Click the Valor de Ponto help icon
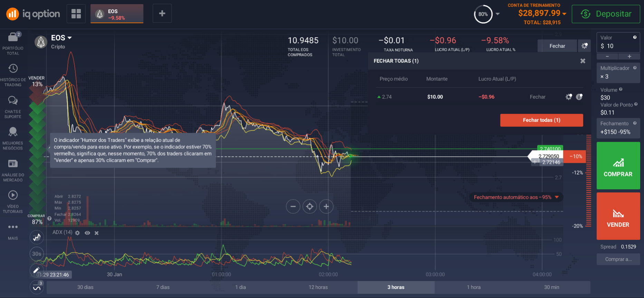This screenshot has width=644, height=298. pos(636,104)
